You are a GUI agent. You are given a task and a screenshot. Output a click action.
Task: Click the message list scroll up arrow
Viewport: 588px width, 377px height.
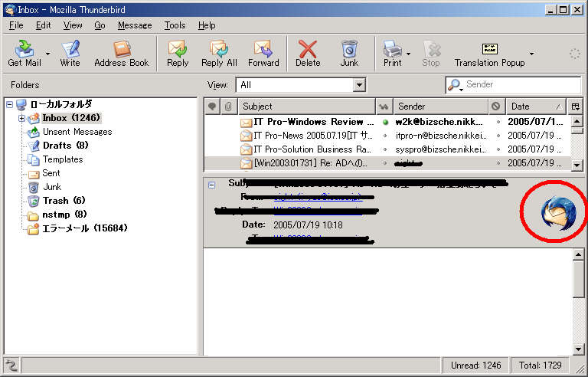coord(577,121)
